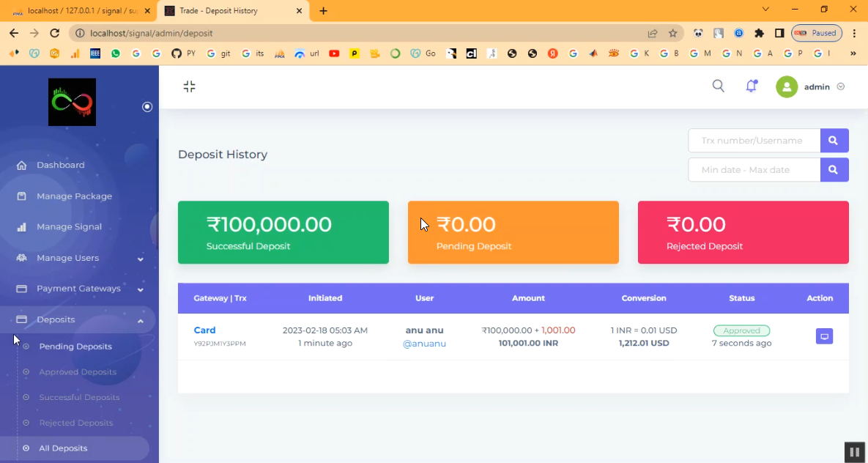Click the search button beside Trx number field
Screen dimensions: 868x463
(x=834, y=140)
